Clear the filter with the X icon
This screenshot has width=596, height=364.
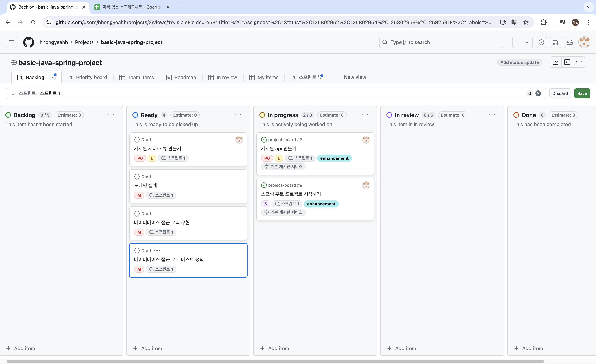(x=538, y=93)
